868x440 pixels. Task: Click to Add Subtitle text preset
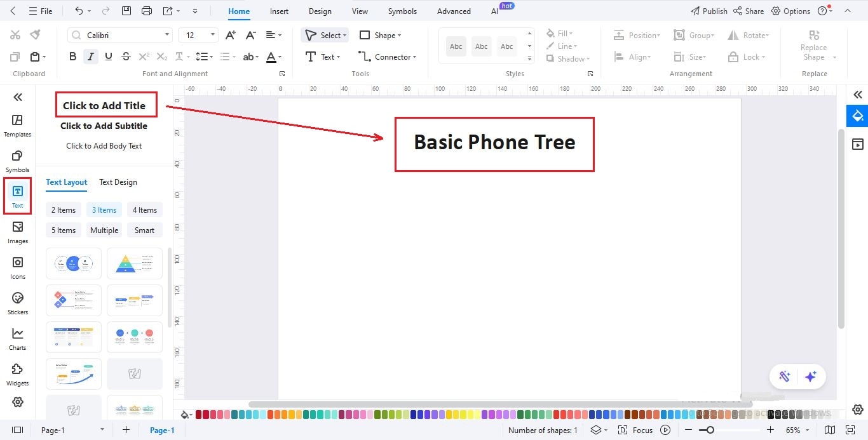(104, 126)
